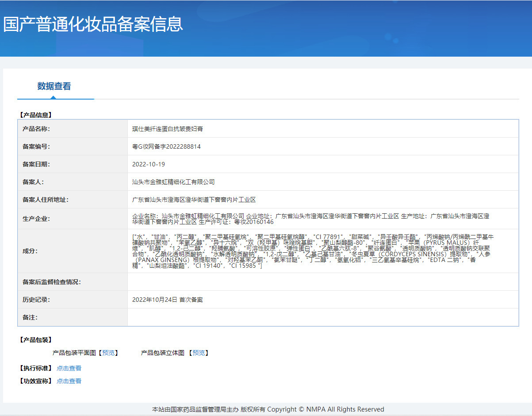Switch to the 数据查看 tab
The height and width of the screenshot is (416, 532).
(54, 86)
